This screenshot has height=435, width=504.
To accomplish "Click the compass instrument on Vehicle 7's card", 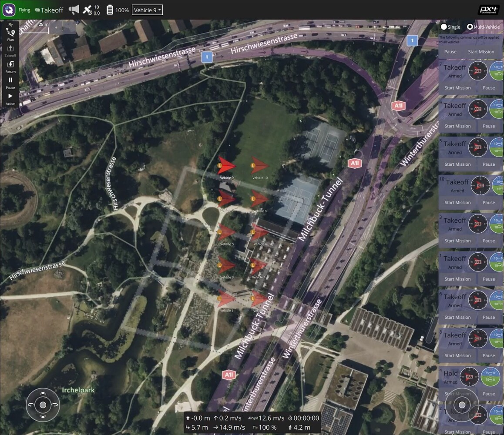I will [478, 70].
